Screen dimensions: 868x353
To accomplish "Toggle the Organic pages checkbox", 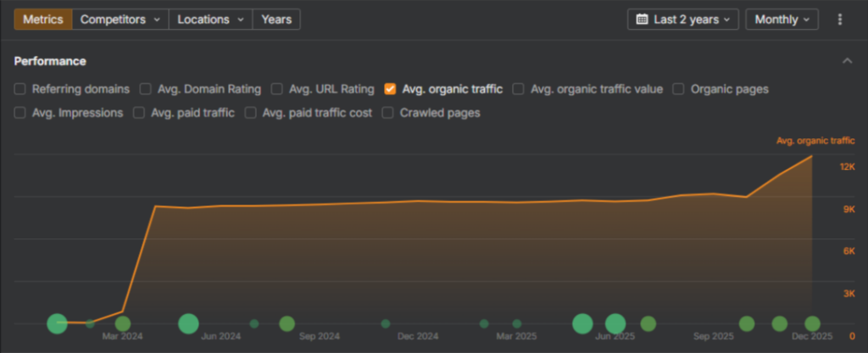I will tap(679, 88).
